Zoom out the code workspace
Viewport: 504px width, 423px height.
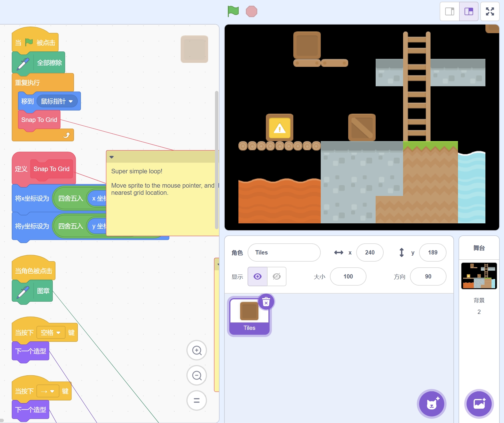click(x=197, y=375)
